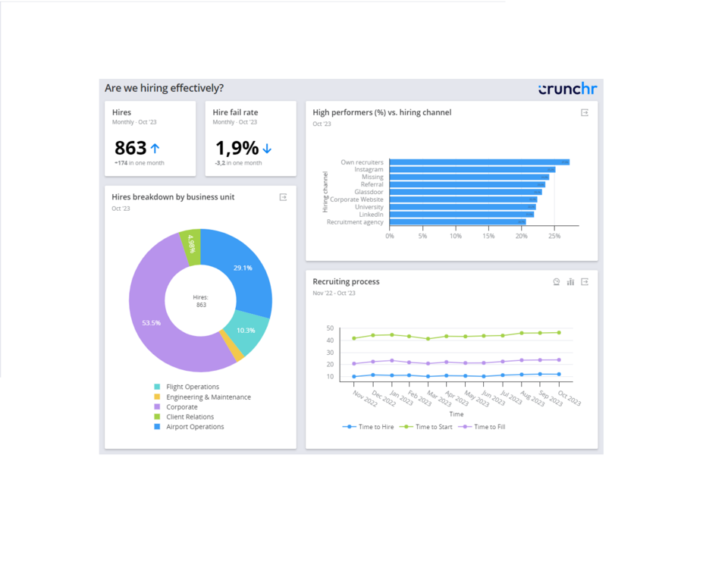Click the Crunchr logo
Viewport: 728px width, 571px height.
(567, 88)
